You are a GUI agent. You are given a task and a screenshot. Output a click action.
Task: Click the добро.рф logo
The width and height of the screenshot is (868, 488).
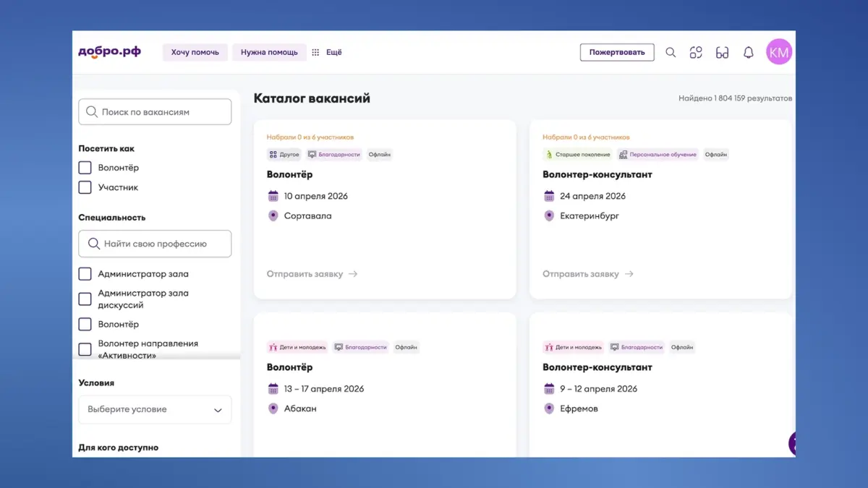(x=109, y=51)
